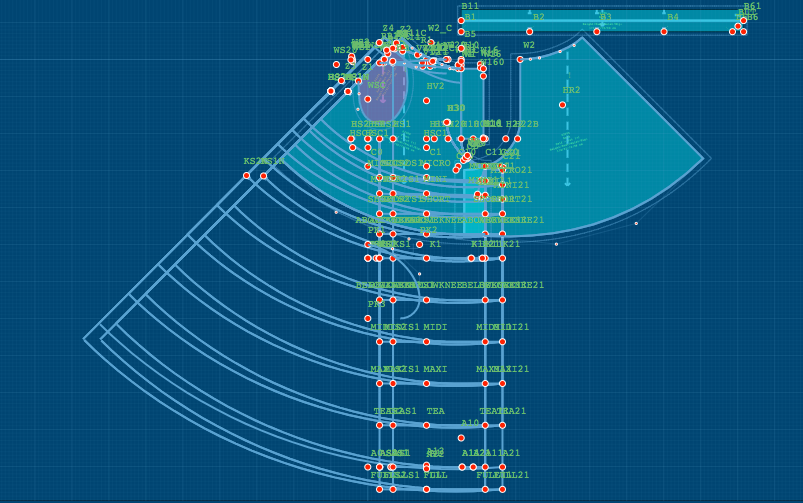803x503 pixels.
Task: Select the MAXI21 point on the right line
Action: pyautogui.click(x=502, y=383)
